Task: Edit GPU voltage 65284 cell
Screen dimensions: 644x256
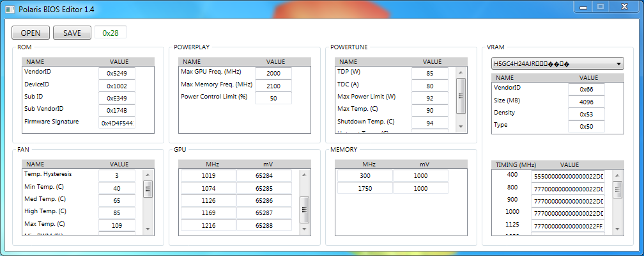Action: (x=264, y=176)
